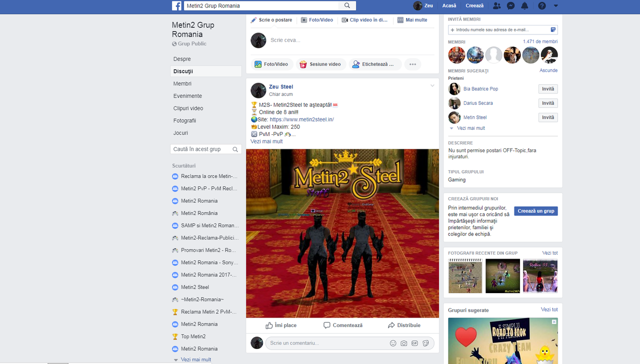Click 'Sesiune video' button
This screenshot has height=364, width=640.
320,64
